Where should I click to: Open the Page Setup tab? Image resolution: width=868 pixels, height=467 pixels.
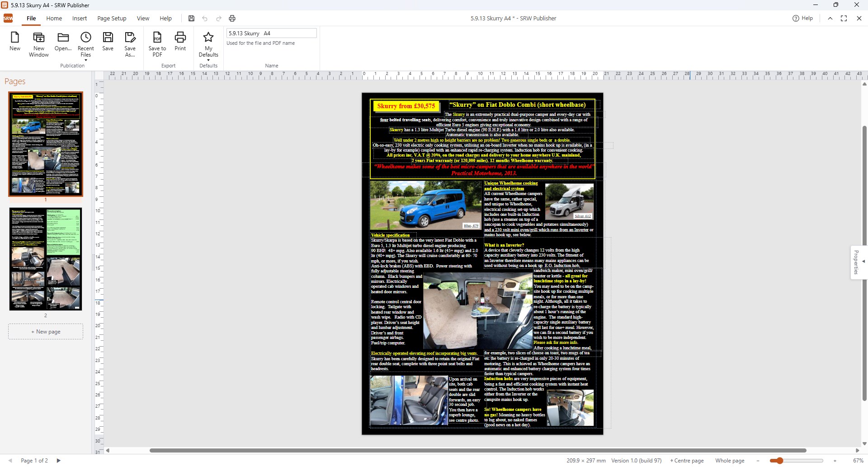click(112, 19)
